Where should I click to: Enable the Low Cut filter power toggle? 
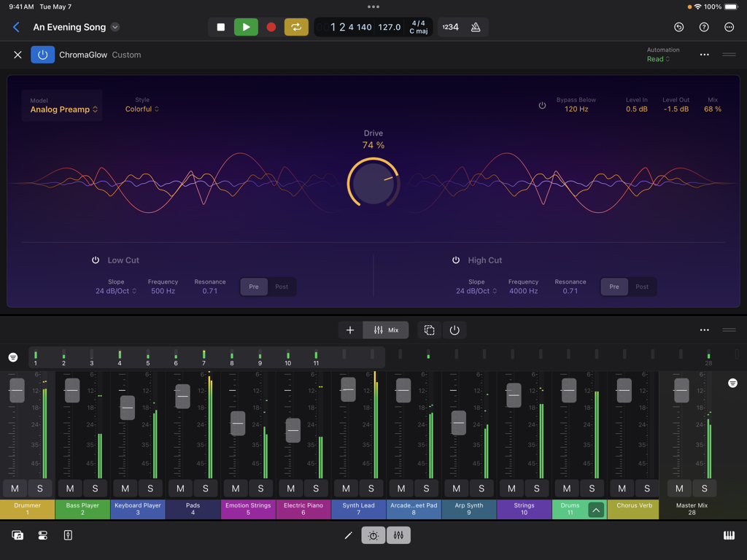[x=95, y=260]
